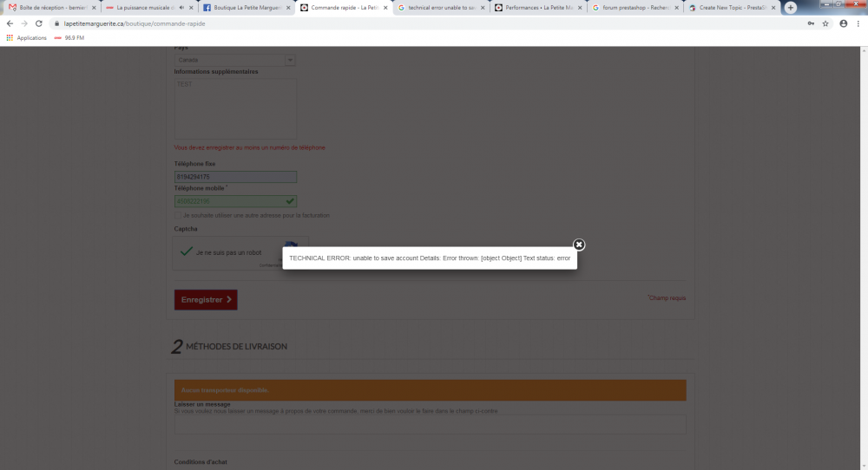The width and height of the screenshot is (868, 470).
Task: Open Chrome three-dot menu
Action: point(858,23)
